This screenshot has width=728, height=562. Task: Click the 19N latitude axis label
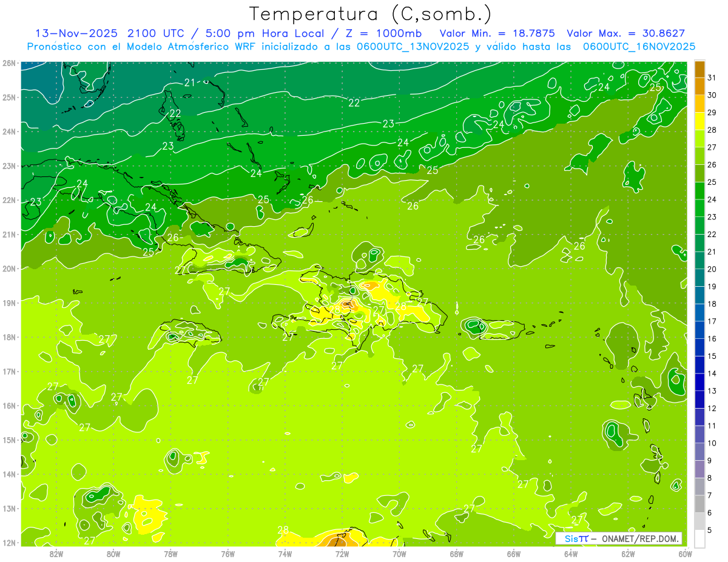9,303
